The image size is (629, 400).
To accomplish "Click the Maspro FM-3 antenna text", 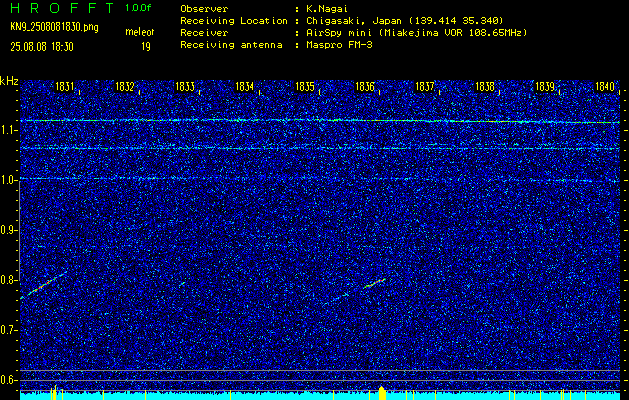I will click(x=339, y=45).
